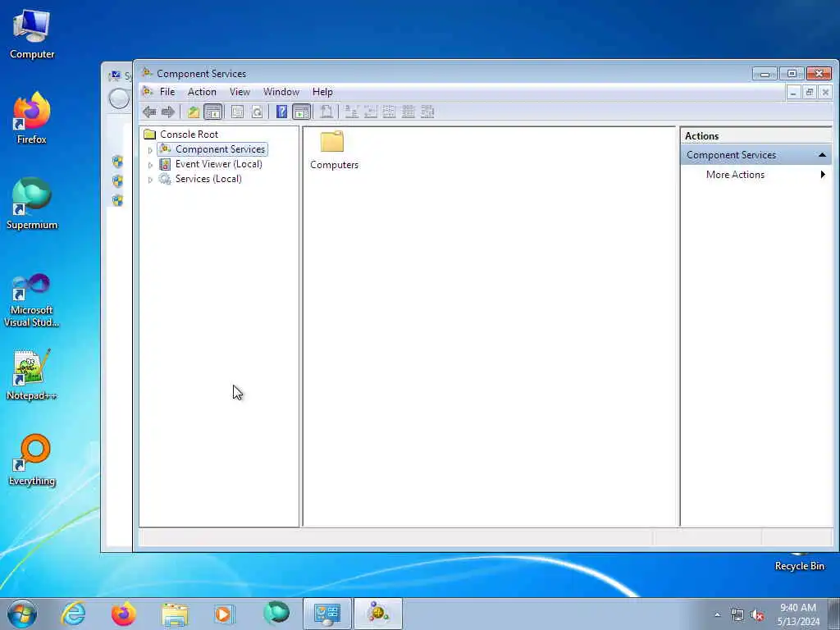Launch Firefox from the taskbar
The height and width of the screenshot is (630, 840).
[x=124, y=614]
